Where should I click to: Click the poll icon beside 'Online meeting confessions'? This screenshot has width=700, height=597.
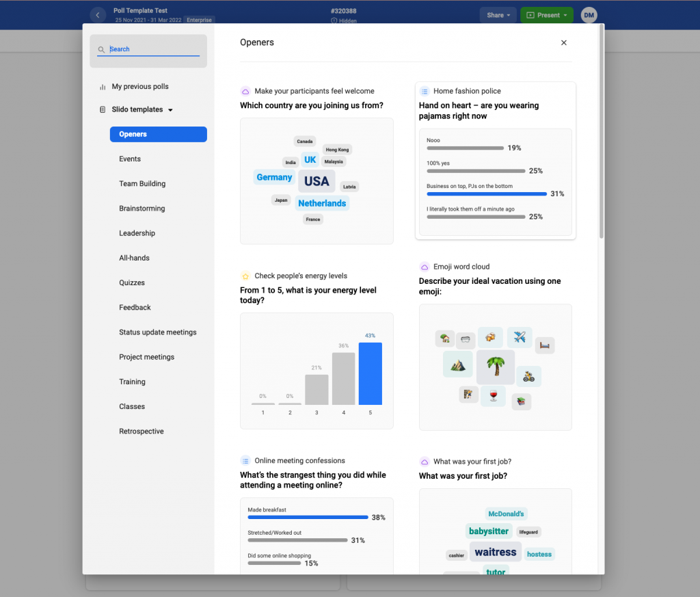pyautogui.click(x=244, y=460)
